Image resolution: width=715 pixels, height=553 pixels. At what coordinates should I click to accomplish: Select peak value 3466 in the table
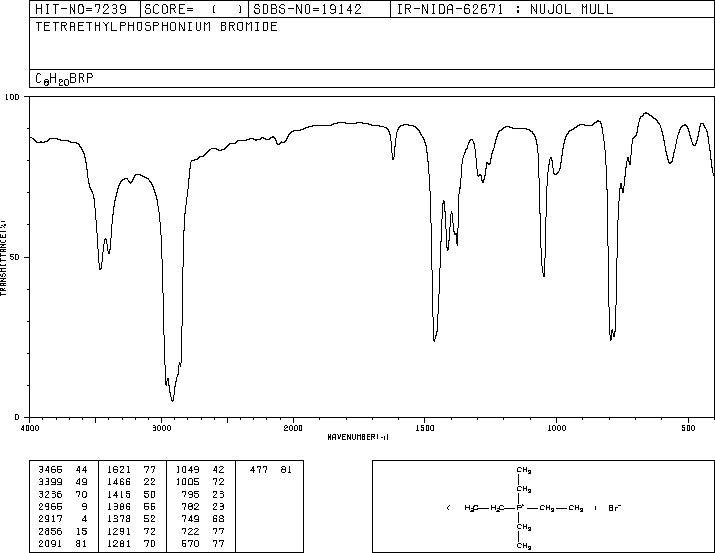[x=50, y=470]
